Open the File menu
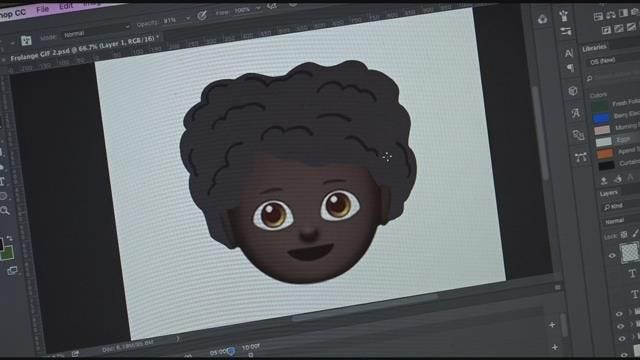Viewport: 640px width, 360px height. pyautogui.click(x=42, y=9)
